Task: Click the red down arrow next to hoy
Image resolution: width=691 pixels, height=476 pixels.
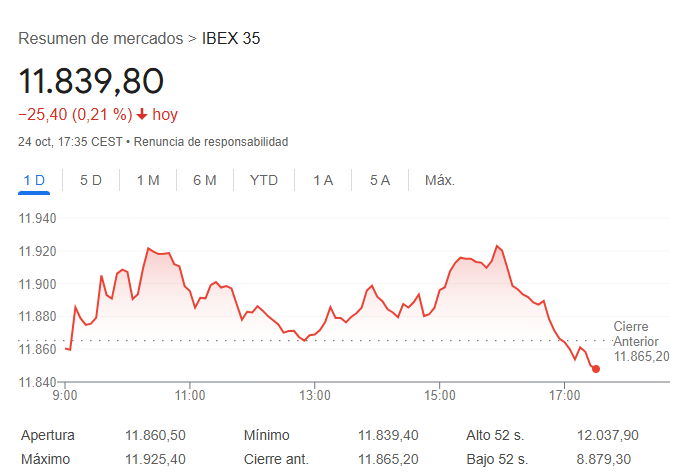Action: (141, 115)
